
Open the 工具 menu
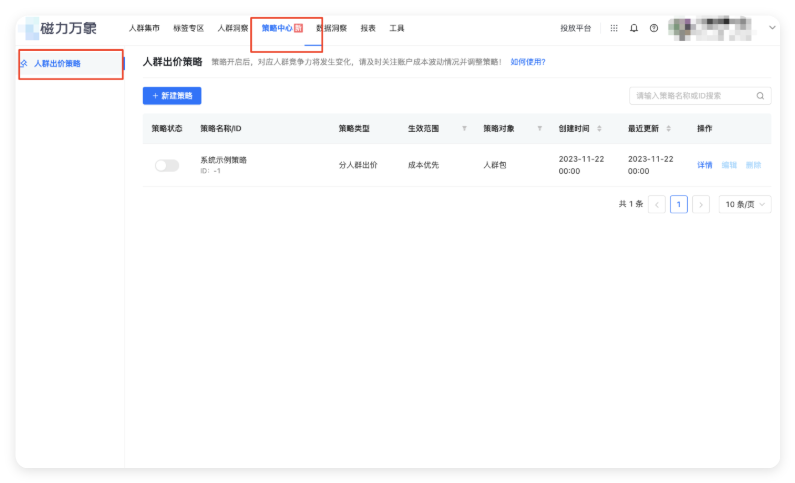(396, 28)
